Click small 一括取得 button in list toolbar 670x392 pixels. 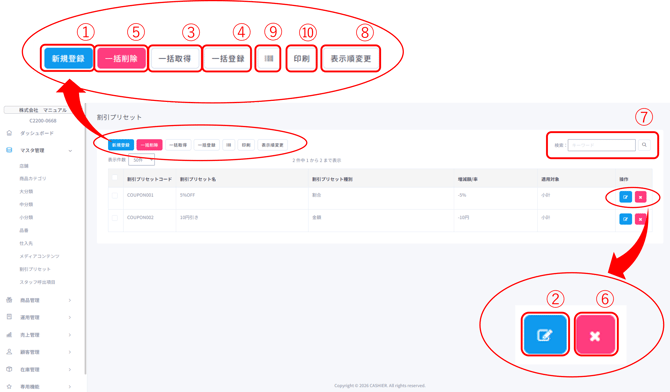pyautogui.click(x=178, y=145)
